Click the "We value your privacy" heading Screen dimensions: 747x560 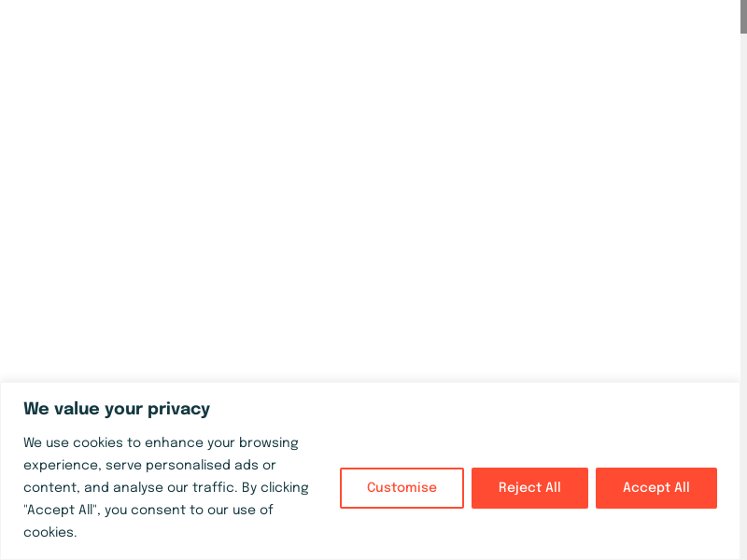117,409
